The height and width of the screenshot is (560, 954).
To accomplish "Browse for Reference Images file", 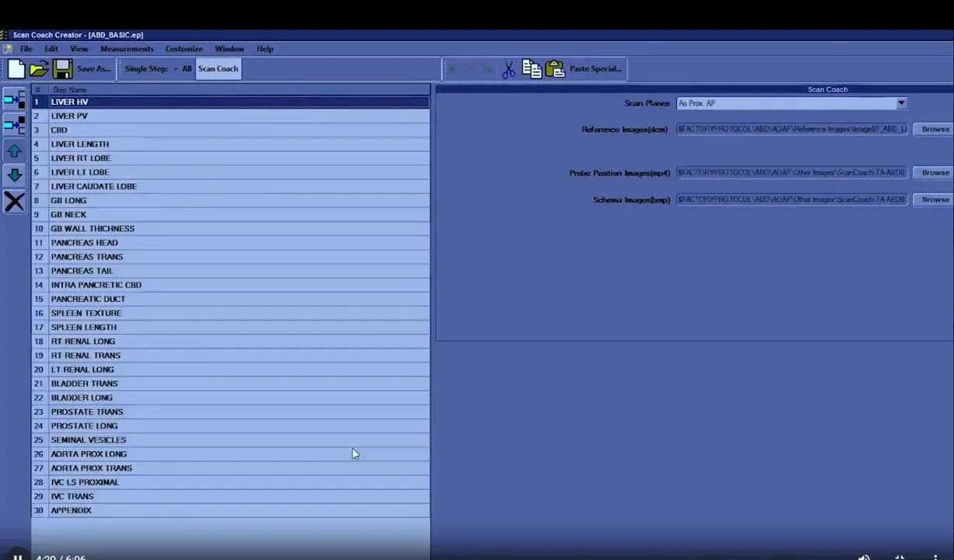I will coord(935,129).
